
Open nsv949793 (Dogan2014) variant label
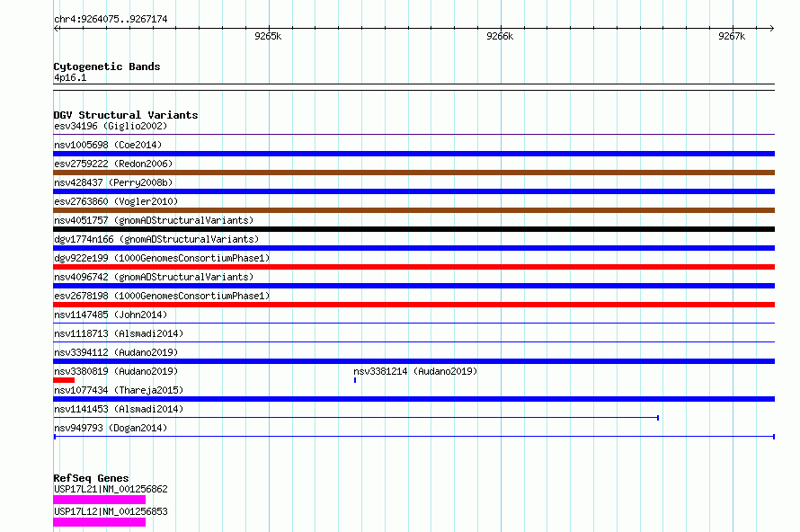(x=111, y=428)
